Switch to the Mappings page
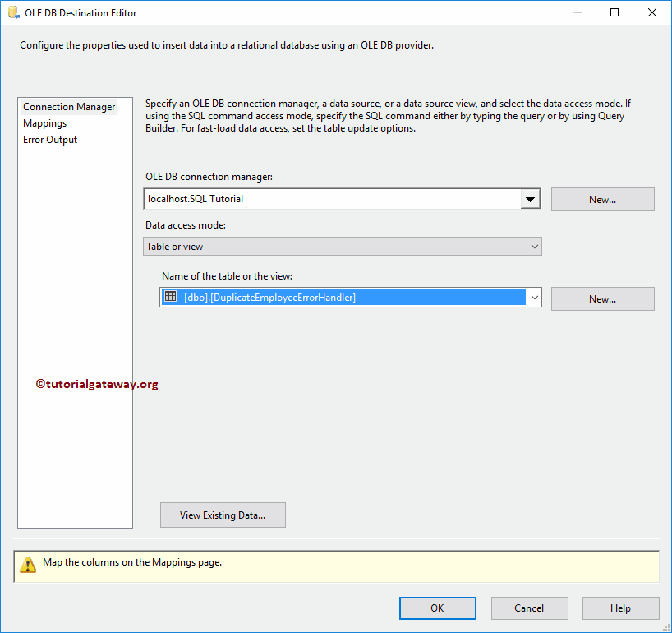Viewport: 672px width, 633px height. [x=44, y=122]
